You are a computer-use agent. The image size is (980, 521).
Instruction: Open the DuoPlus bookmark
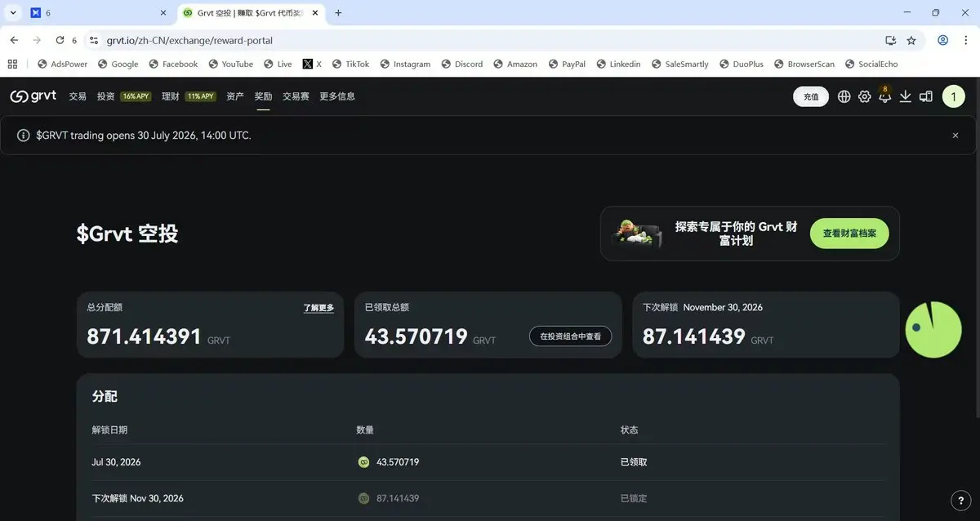tap(741, 64)
